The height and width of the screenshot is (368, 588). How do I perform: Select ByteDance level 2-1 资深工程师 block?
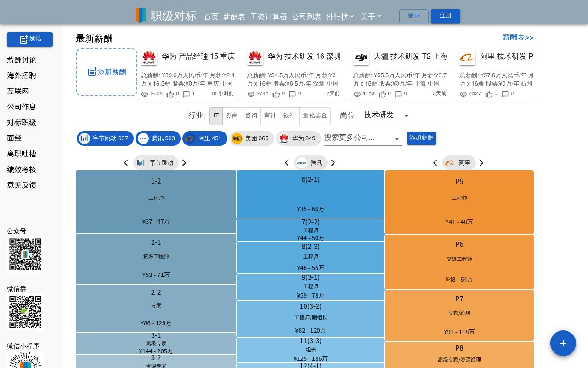click(156, 259)
